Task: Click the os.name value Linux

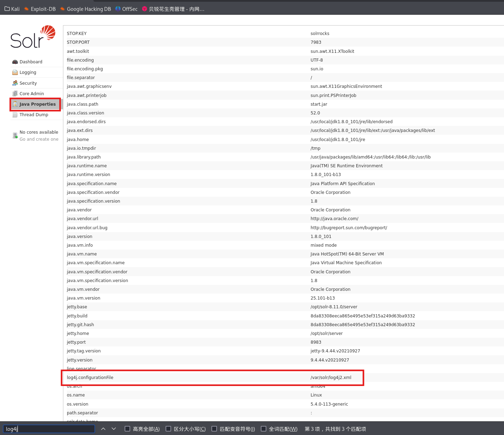Action: pyautogui.click(x=316, y=395)
